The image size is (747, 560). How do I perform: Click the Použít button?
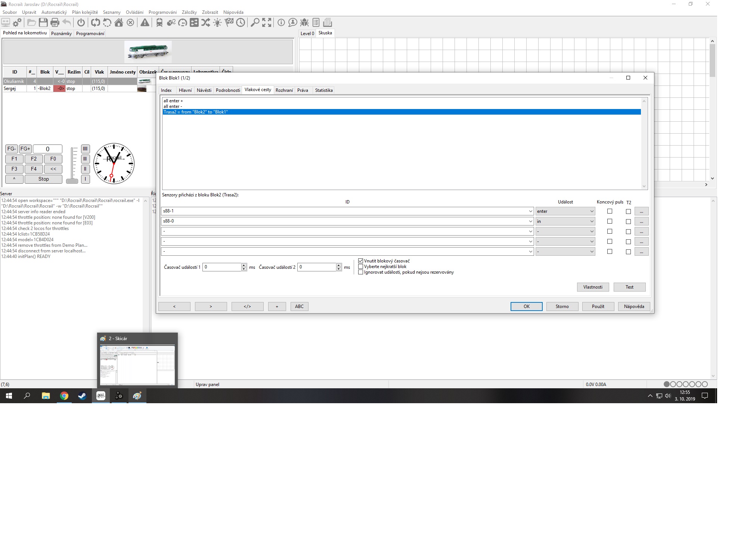pyautogui.click(x=598, y=307)
